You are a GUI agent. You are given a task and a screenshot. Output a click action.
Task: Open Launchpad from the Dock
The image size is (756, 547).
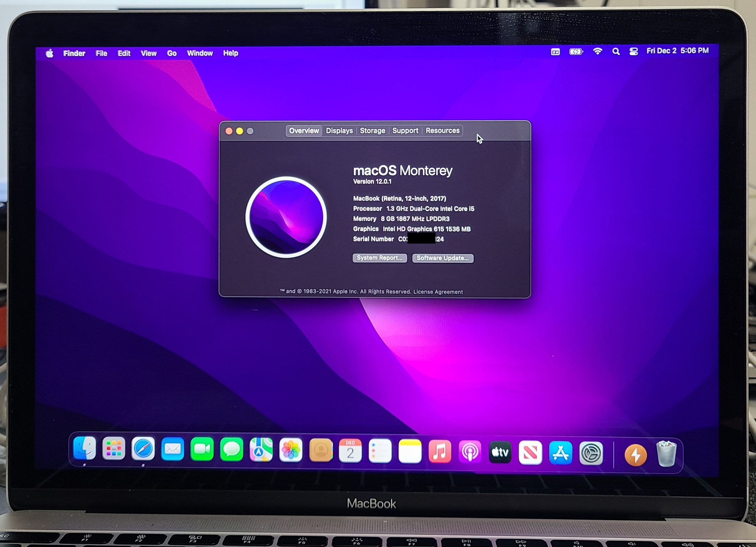pyautogui.click(x=114, y=449)
